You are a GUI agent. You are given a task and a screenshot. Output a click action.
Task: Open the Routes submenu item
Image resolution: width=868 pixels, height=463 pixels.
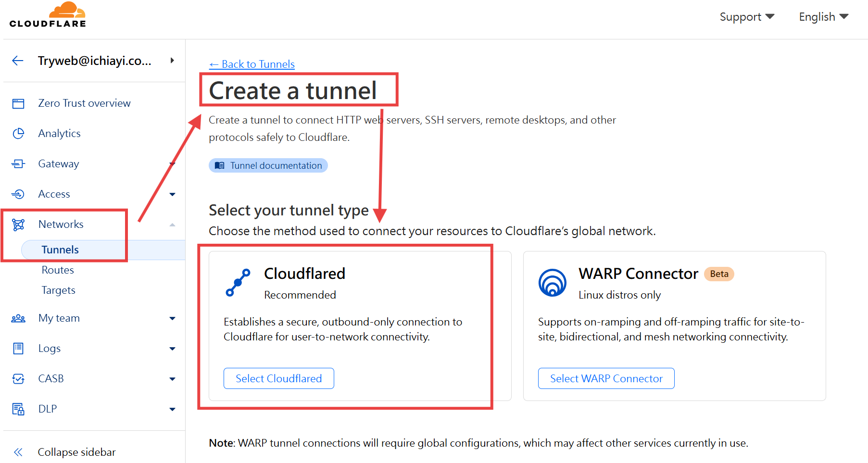(58, 270)
